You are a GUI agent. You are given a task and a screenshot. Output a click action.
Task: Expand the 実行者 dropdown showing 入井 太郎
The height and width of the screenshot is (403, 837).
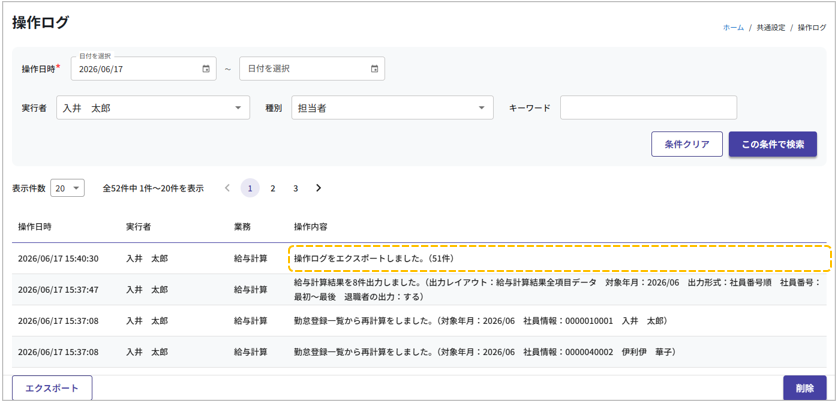point(153,108)
